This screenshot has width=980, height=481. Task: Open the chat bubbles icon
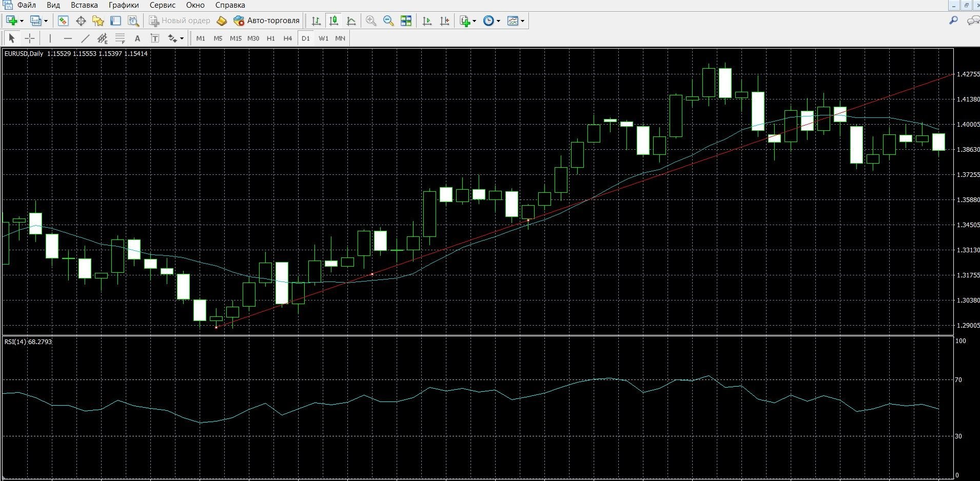click(973, 21)
